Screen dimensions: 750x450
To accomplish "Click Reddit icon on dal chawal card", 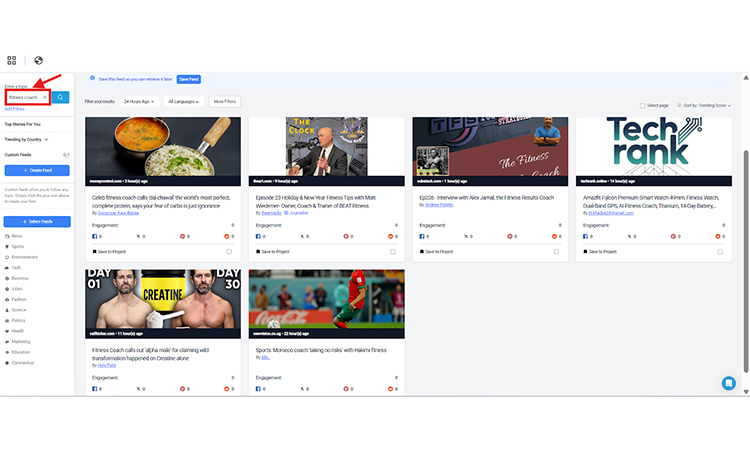I will tap(227, 236).
